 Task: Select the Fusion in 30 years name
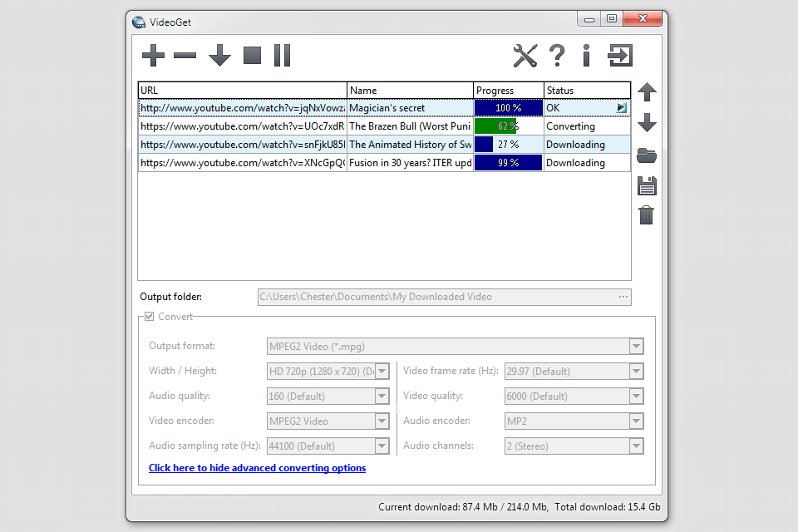410,163
